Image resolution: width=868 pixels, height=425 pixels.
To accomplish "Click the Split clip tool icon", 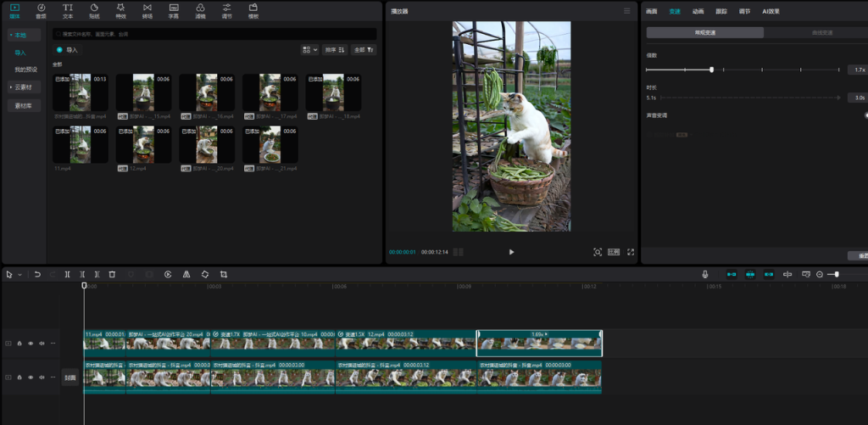I will (67, 274).
